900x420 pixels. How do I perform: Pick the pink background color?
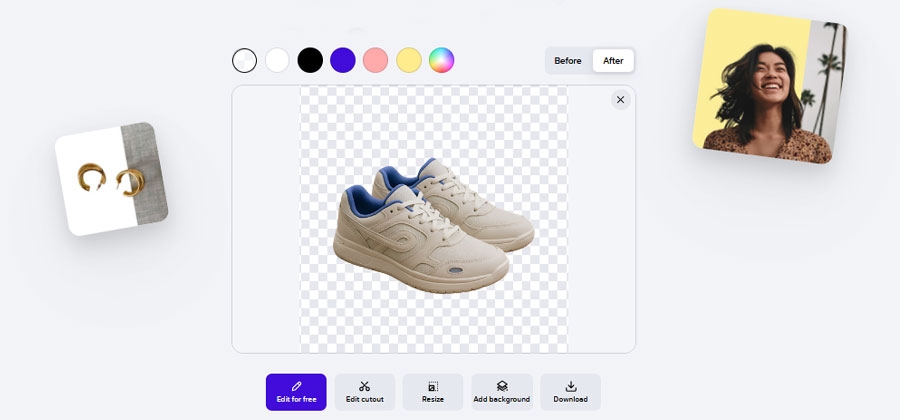pyautogui.click(x=375, y=60)
